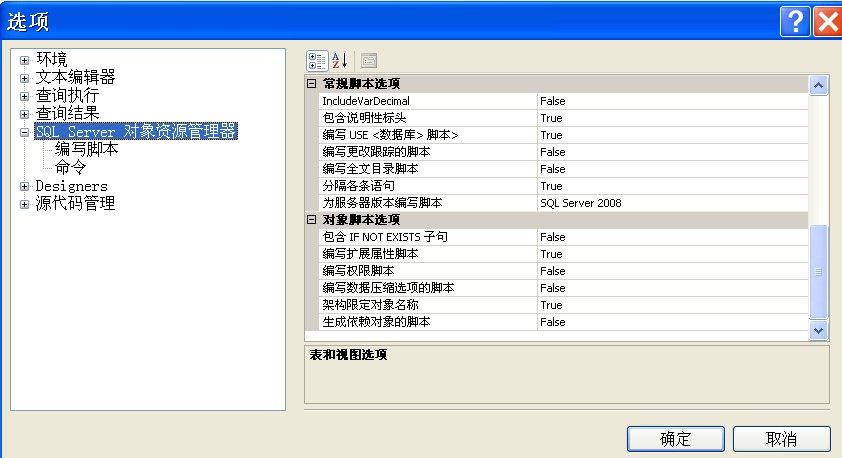
Task: Click the True value of 包含说明性标头
Action: tap(673, 118)
